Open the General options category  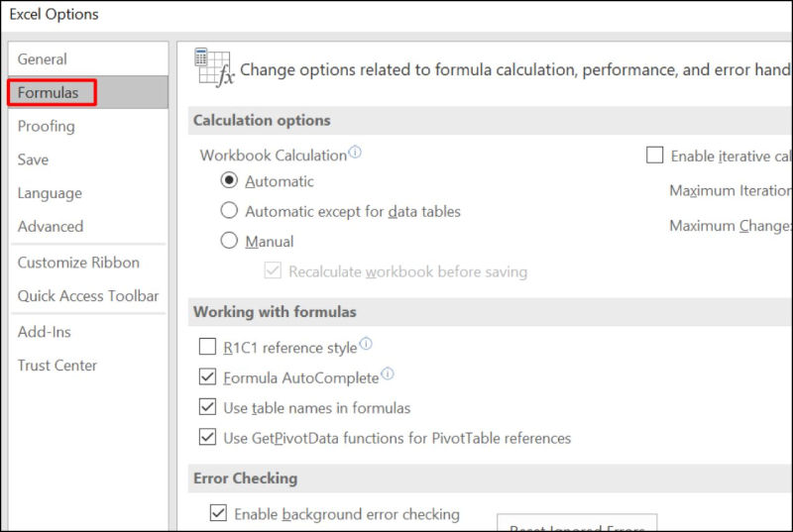tap(88, 59)
